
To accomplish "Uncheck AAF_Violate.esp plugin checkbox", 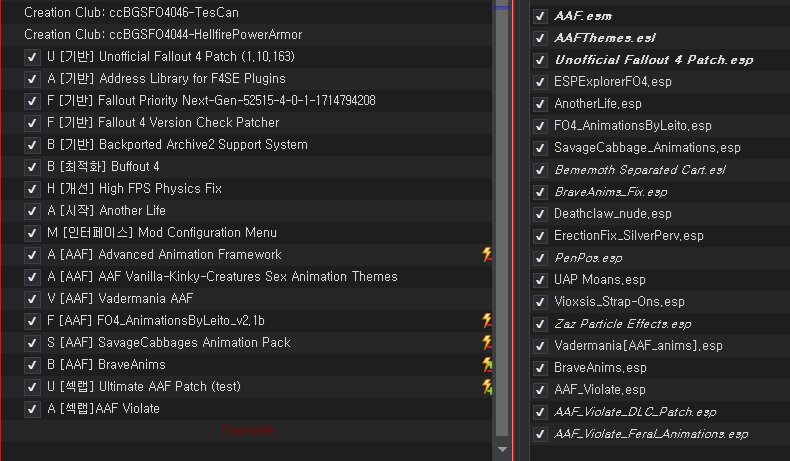I will (x=540, y=390).
